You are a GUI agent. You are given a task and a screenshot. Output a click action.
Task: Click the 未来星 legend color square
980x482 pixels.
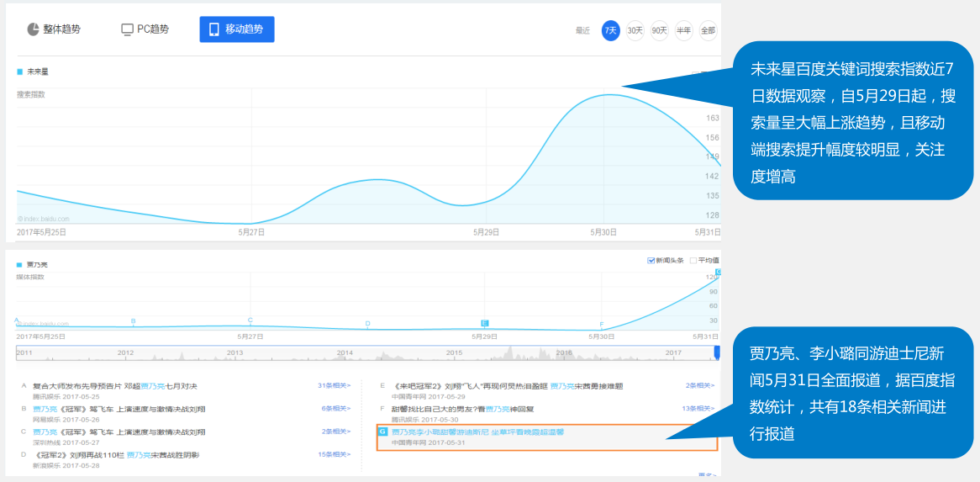point(19,72)
